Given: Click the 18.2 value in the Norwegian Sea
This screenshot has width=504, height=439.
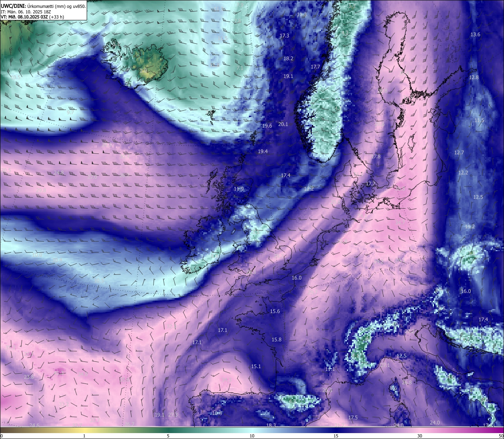Looking at the screenshot, I should (x=288, y=58).
